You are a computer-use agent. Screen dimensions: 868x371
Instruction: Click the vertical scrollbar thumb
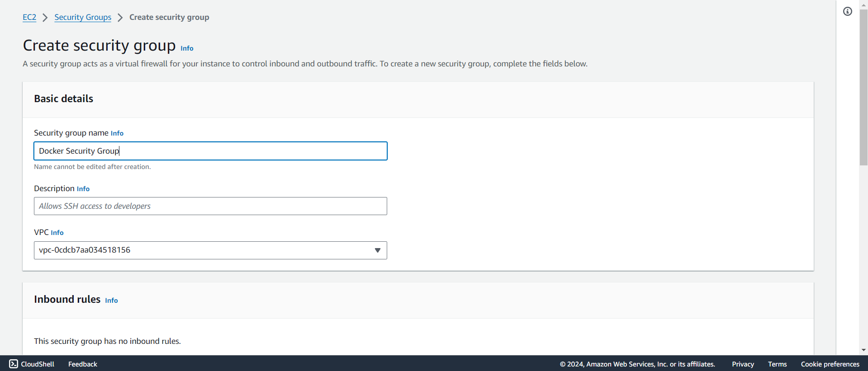pyautogui.click(x=863, y=87)
